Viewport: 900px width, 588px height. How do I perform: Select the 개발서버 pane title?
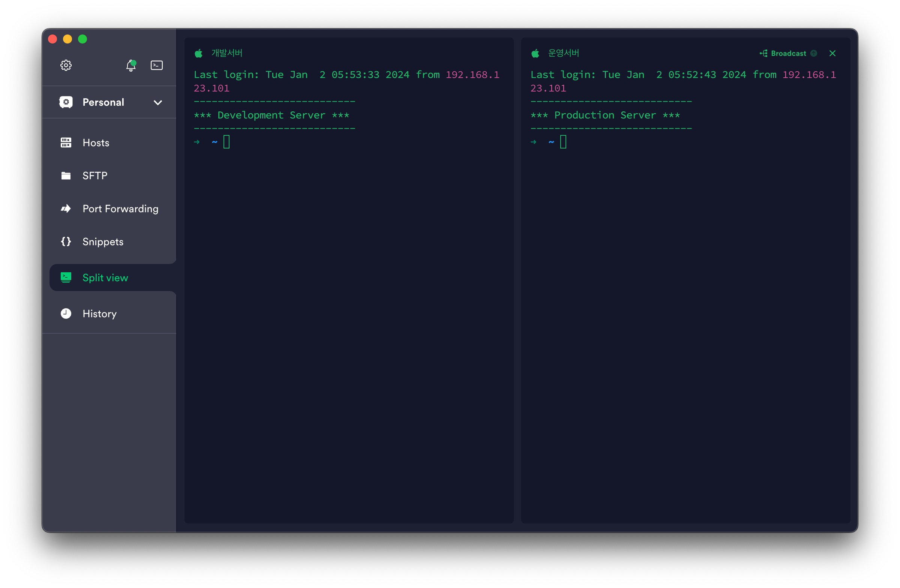[x=226, y=53]
